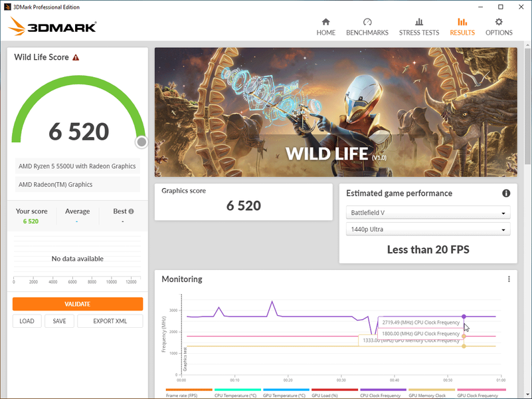Screen dimensions: 532x399
Task: Click the purple CPU clock marker on the graph
Action: point(464,317)
